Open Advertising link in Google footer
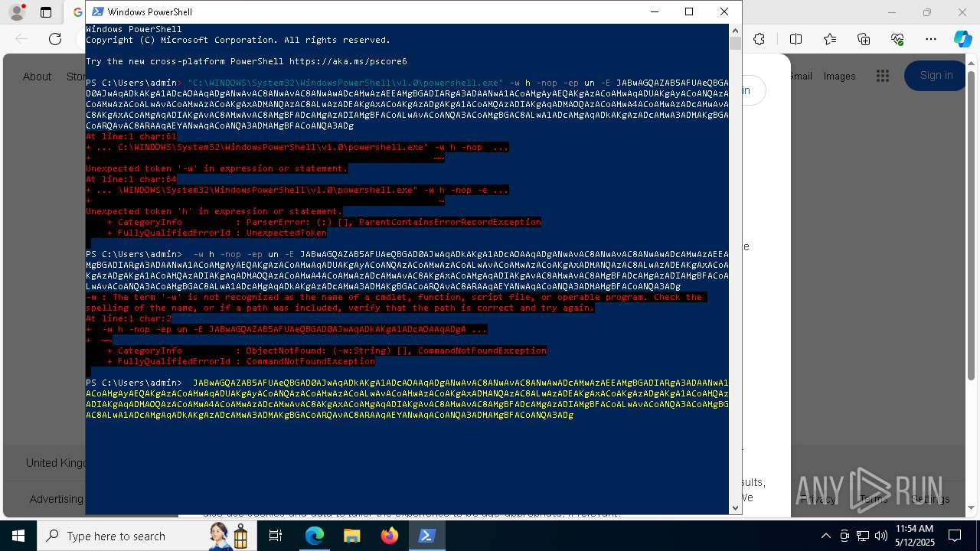The image size is (980, 551). click(57, 499)
